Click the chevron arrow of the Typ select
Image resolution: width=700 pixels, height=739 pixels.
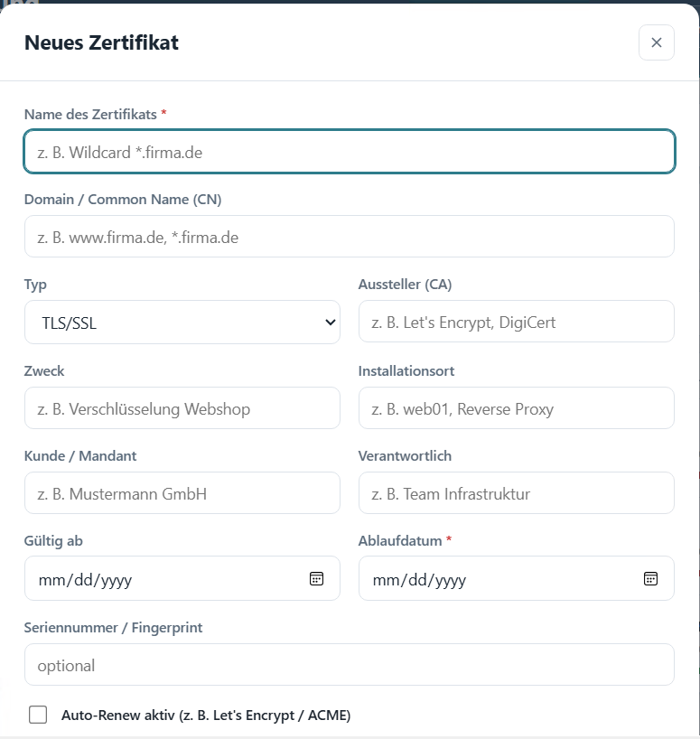(x=331, y=323)
